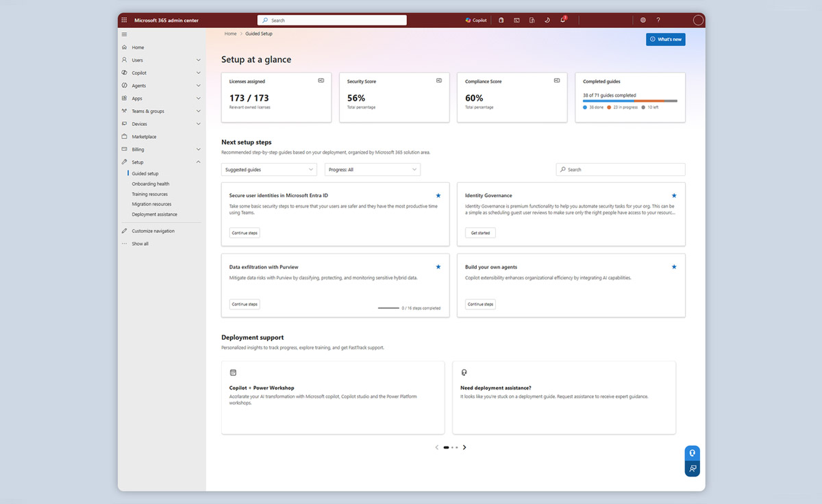Open Migration resources in sidebar
The image size is (822, 504).
(x=152, y=204)
